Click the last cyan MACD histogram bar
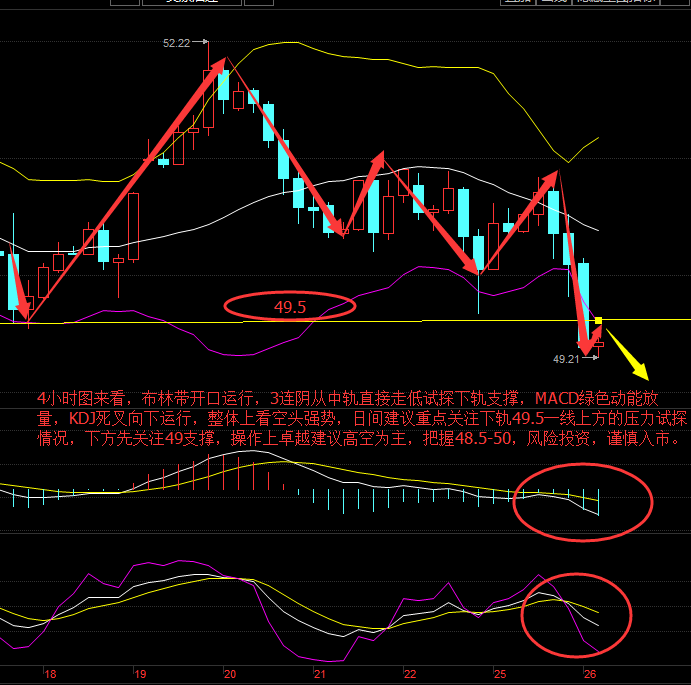Screen dimensions: 691x685 (x=598, y=503)
